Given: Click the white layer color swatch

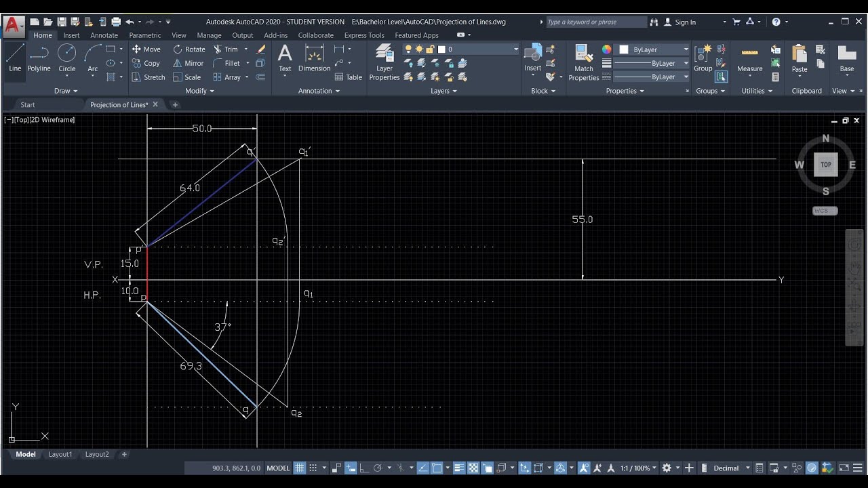Looking at the screenshot, I should pyautogui.click(x=441, y=49).
